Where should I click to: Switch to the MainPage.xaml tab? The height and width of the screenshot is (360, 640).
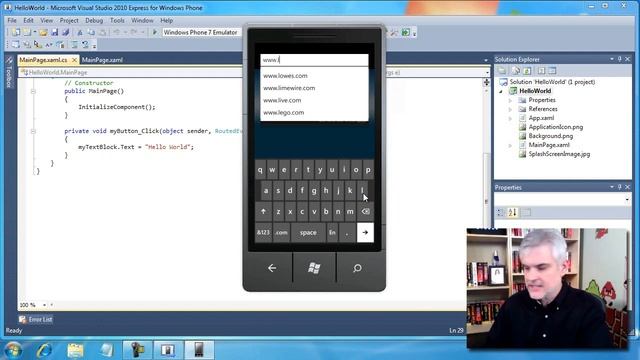pyautogui.click(x=102, y=60)
